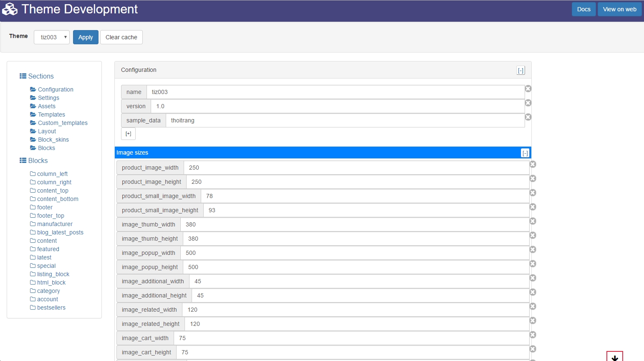Open the Blocks section folder link
Screen dimensions: 644x361
[x=43, y=148]
